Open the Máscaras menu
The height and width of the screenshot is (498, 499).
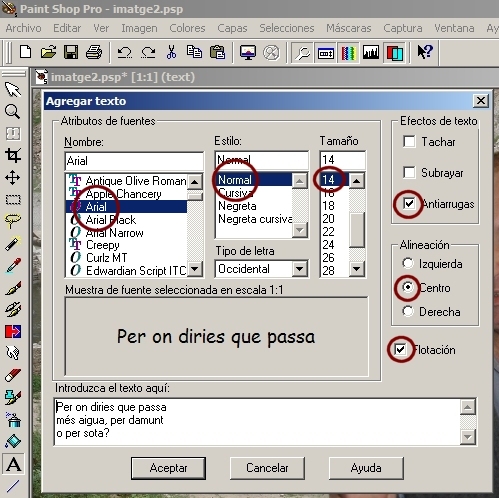[x=349, y=28]
